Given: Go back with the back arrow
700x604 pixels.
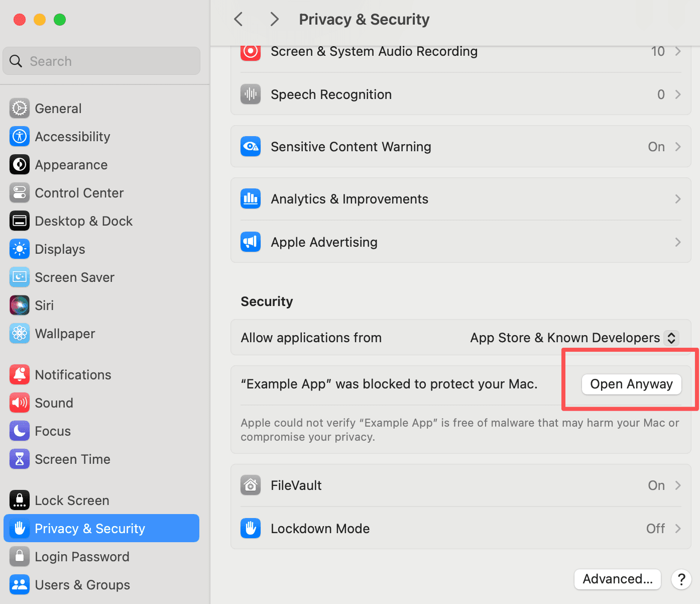Looking at the screenshot, I should 239,20.
